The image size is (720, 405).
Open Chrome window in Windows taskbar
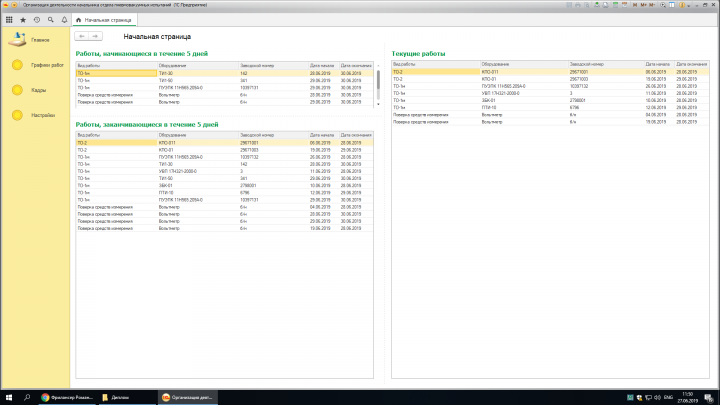67,398
